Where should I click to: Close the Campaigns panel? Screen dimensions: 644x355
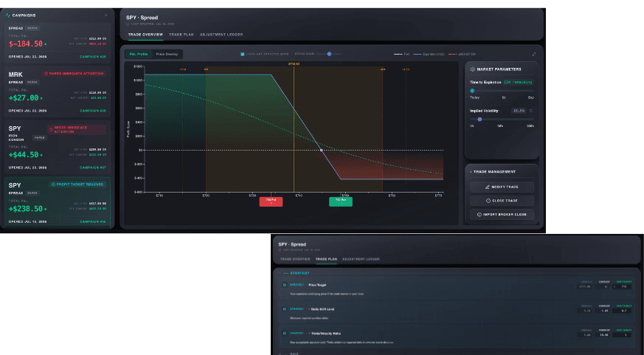tap(106, 15)
